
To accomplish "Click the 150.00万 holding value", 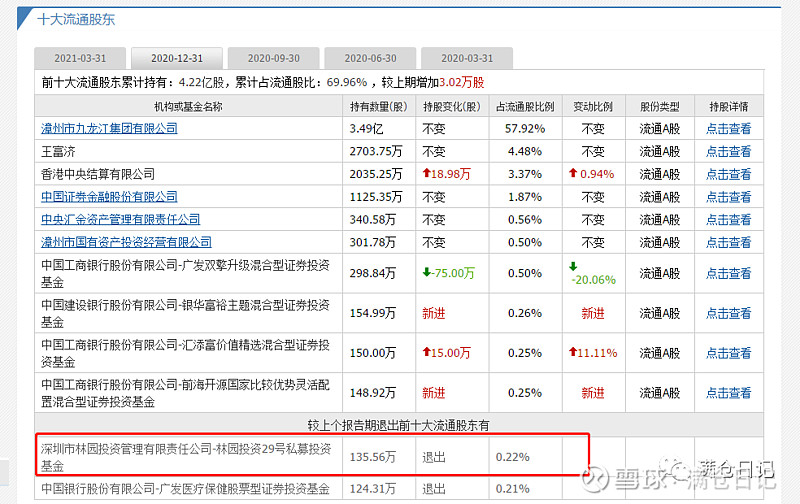I will pyautogui.click(x=372, y=353).
